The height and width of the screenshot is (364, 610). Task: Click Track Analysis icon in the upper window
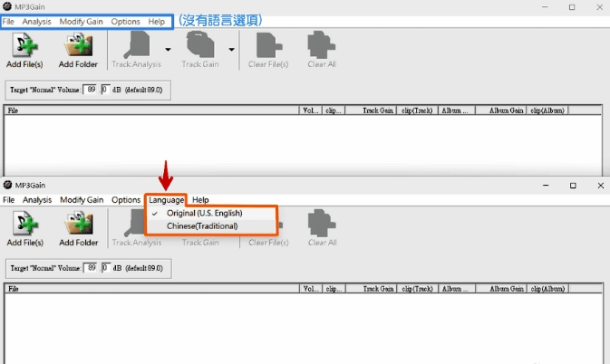click(x=135, y=47)
